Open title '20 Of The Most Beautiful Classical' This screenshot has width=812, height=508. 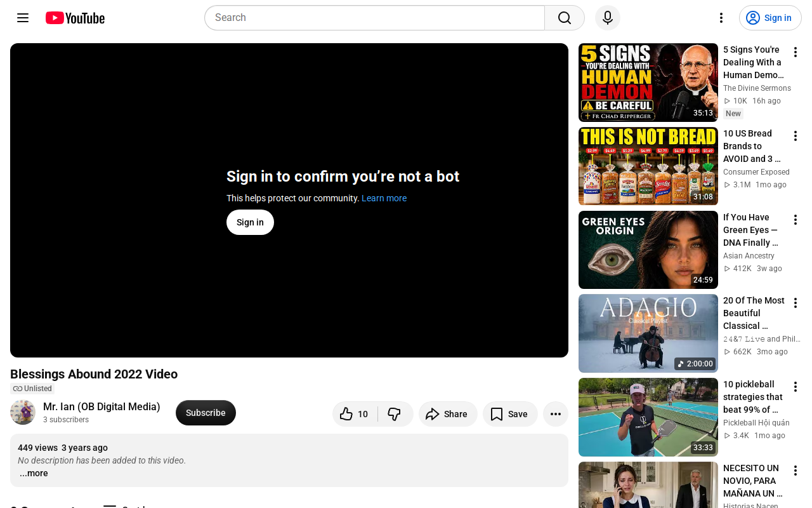[x=754, y=313]
